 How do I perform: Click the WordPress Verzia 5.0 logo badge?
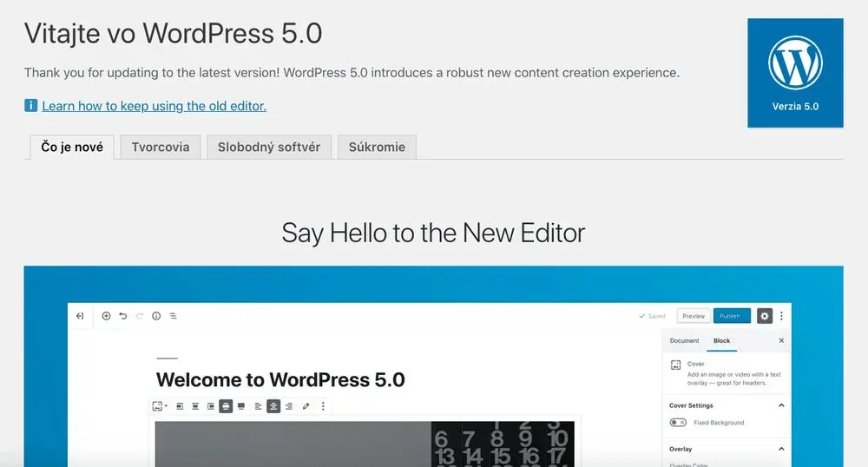pyautogui.click(x=795, y=73)
